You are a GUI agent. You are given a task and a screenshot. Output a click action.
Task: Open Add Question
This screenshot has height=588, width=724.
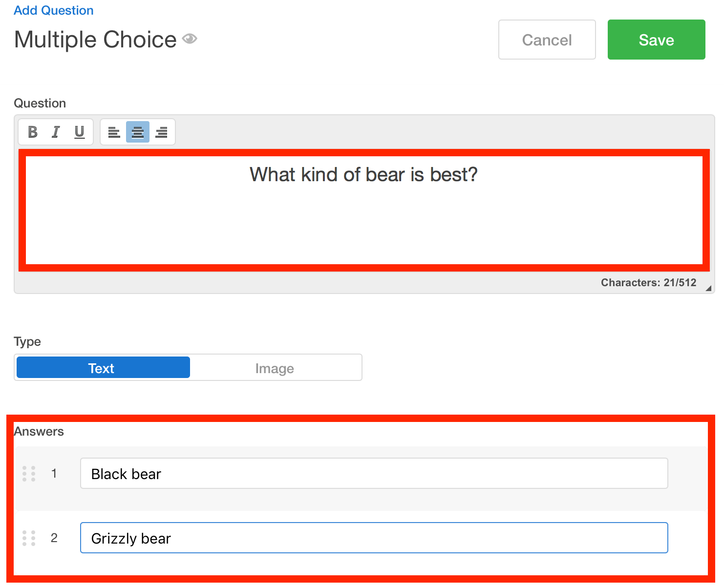tap(53, 10)
